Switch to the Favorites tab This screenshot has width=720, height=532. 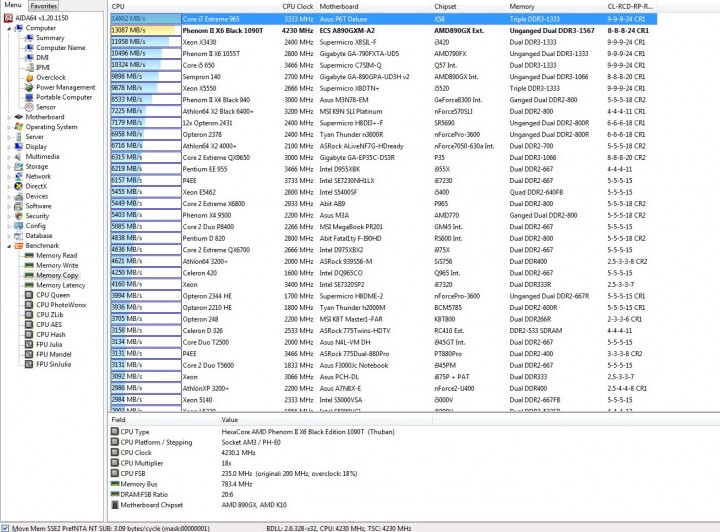tap(44, 6)
